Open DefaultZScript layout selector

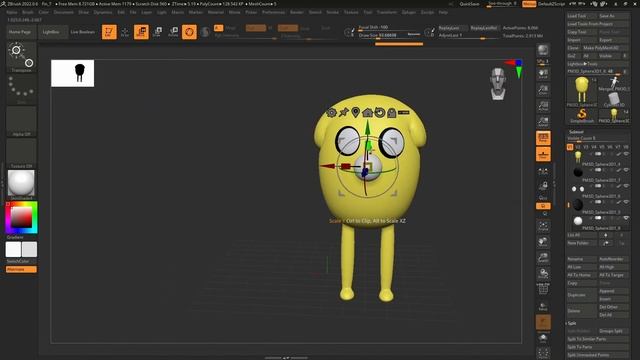(x=551, y=4)
